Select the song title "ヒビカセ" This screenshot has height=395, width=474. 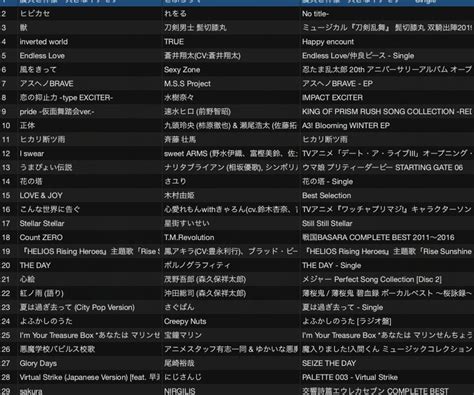35,14
